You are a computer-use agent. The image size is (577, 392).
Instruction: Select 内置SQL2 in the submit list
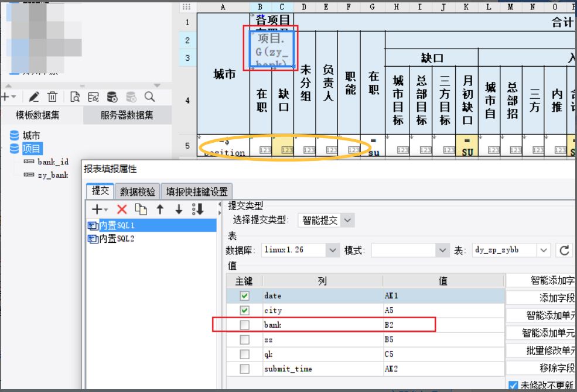tap(117, 238)
